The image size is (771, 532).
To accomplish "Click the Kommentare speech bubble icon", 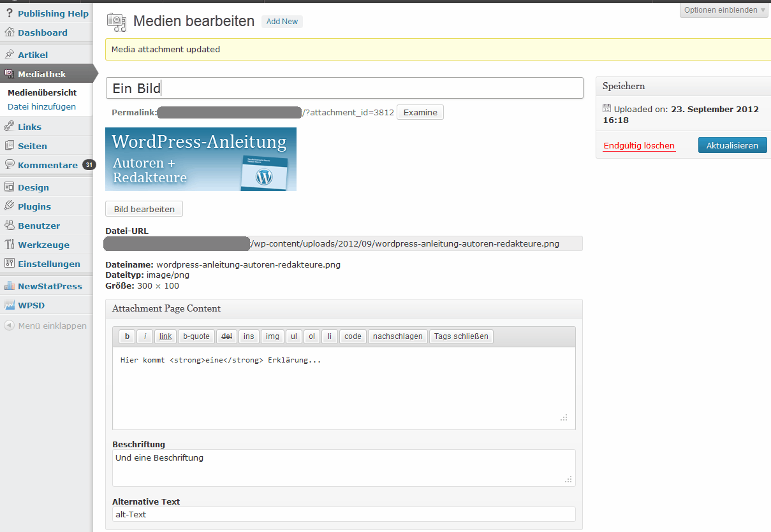I will coord(9,165).
